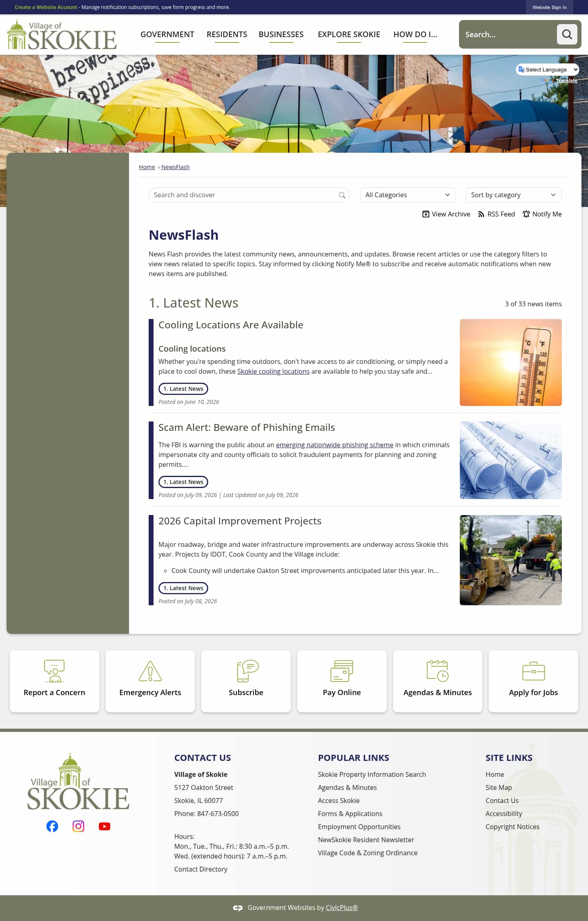The image size is (588, 921).
Task: Click the magnifier in Search and discover
Action: 342,195
